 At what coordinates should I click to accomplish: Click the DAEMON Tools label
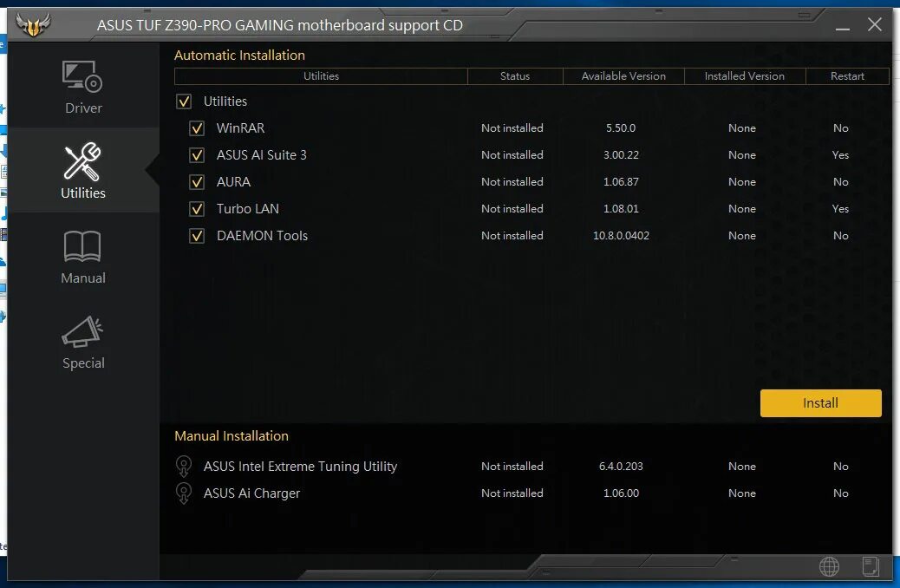263,236
